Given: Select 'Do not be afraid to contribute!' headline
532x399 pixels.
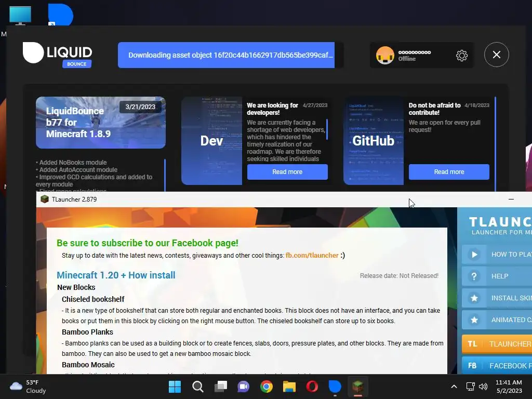Looking at the screenshot, I should click(x=435, y=109).
